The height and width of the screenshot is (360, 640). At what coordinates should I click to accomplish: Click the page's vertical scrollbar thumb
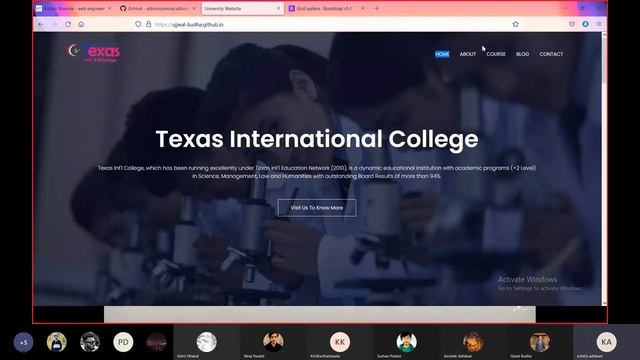coord(604,61)
